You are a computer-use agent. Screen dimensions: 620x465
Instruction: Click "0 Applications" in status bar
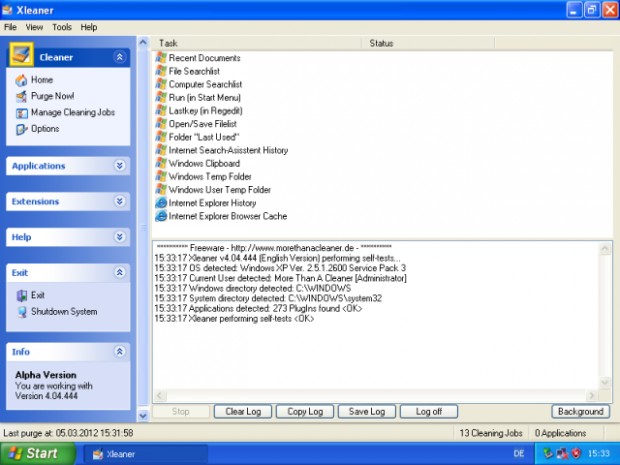click(x=560, y=433)
